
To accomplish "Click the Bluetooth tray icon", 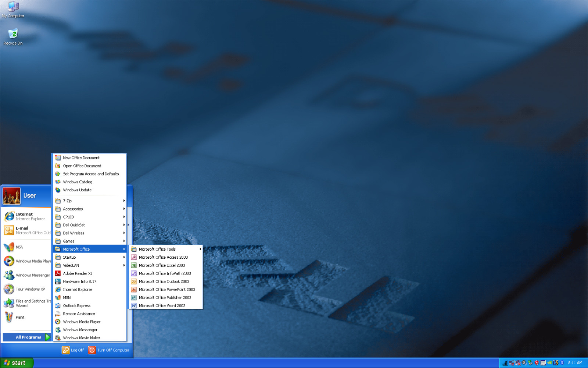I will point(562,363).
